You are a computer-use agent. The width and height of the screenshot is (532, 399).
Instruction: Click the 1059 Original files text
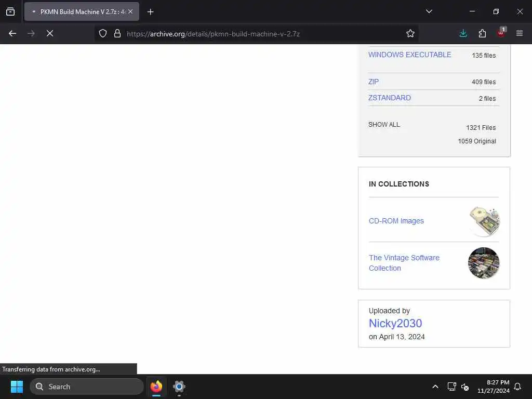pyautogui.click(x=477, y=141)
